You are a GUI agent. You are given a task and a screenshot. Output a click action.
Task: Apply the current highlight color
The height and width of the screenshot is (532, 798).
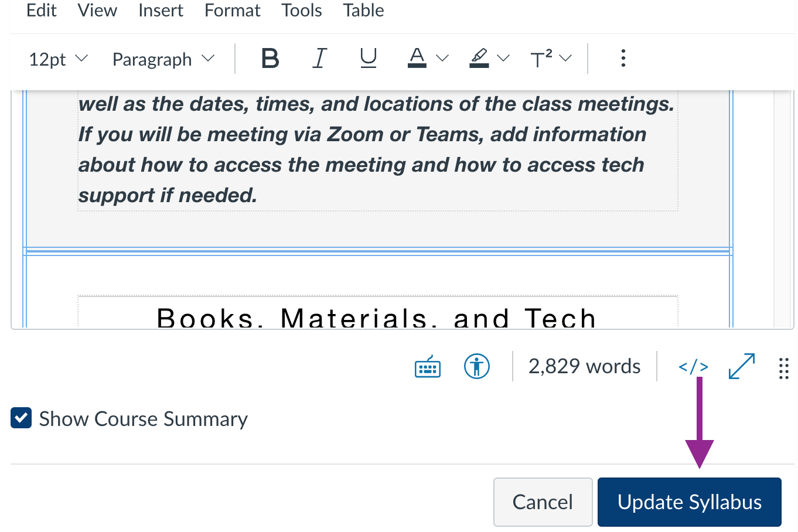(479, 57)
